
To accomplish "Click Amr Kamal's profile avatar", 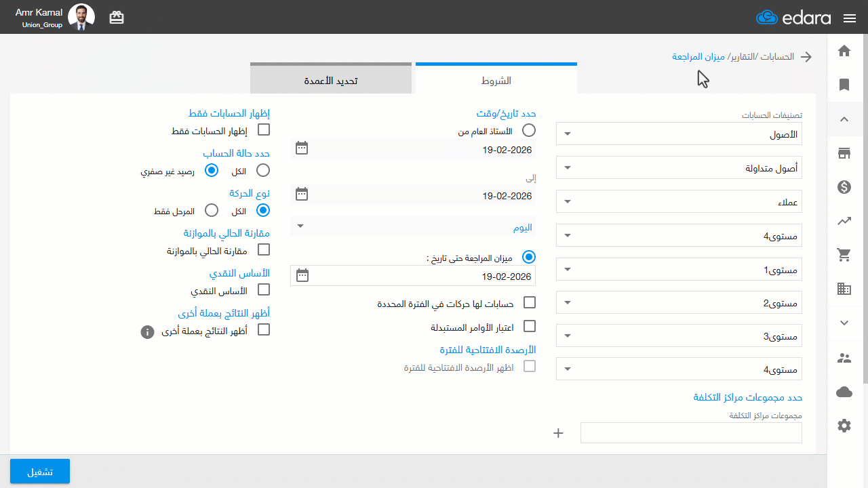I will pos(81,17).
